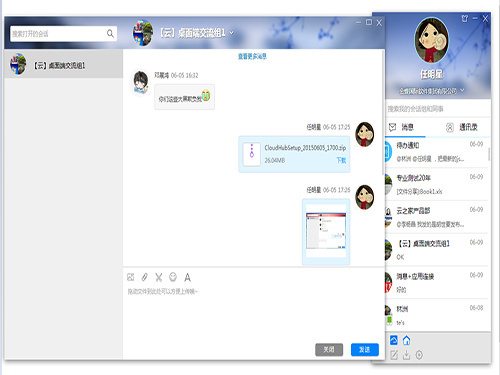The height and width of the screenshot is (375, 500).
Task: Click the download tray icon at panel bottom
Action: pos(406,355)
